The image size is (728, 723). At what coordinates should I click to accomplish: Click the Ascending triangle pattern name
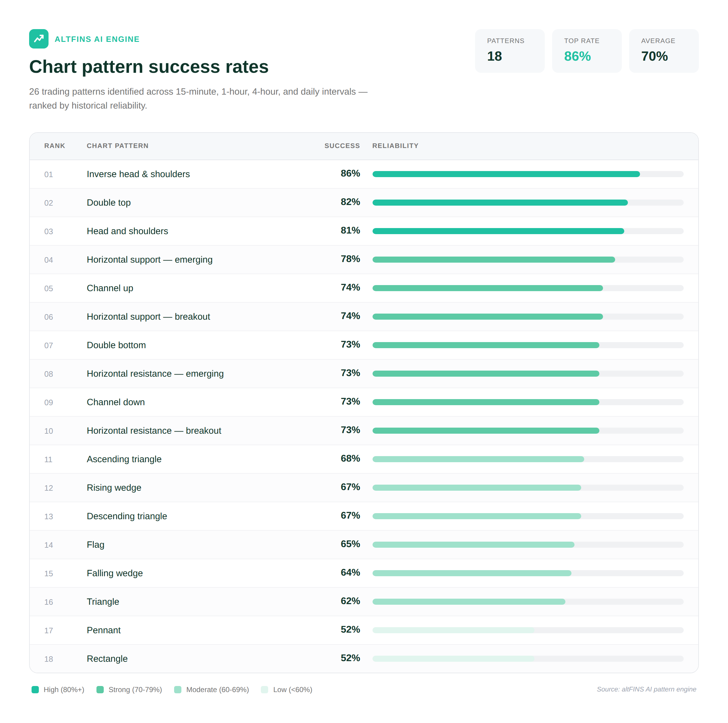point(124,459)
